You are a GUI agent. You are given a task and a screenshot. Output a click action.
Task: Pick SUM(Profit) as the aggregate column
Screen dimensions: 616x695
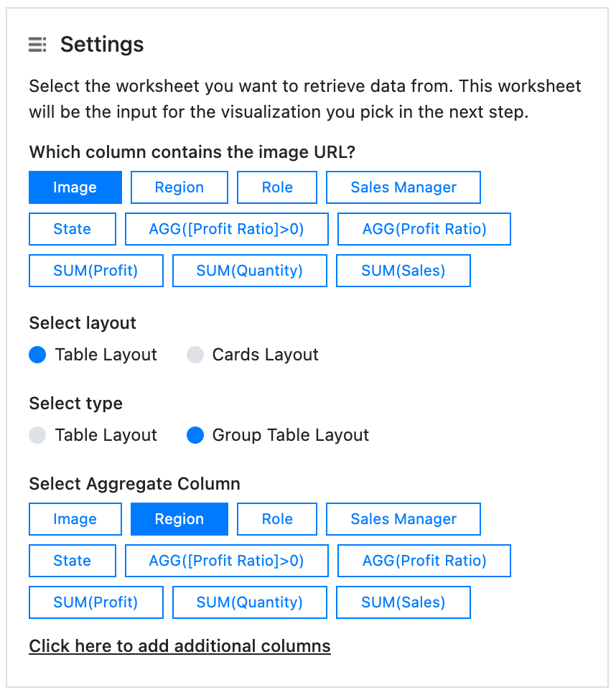click(x=95, y=602)
